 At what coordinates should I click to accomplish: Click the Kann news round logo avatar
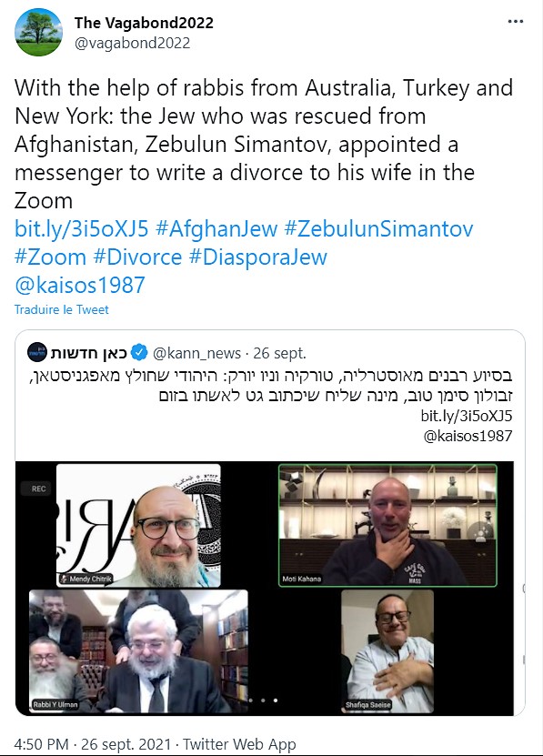(x=36, y=352)
